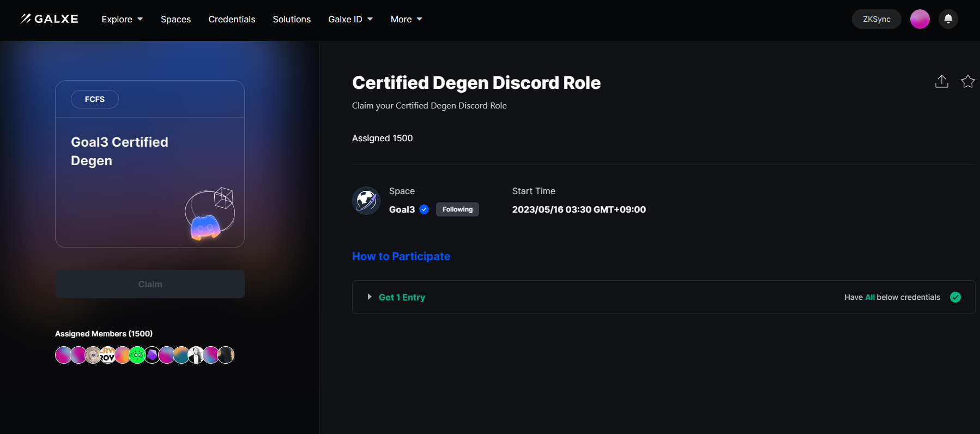Click the Discord logo on the NFT card
The height and width of the screenshot is (434, 980).
[x=205, y=227]
